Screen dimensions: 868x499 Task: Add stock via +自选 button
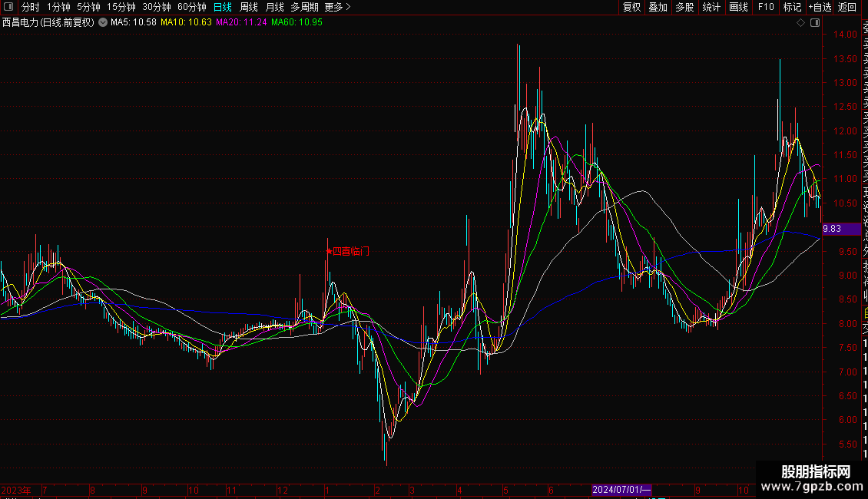(x=820, y=7)
